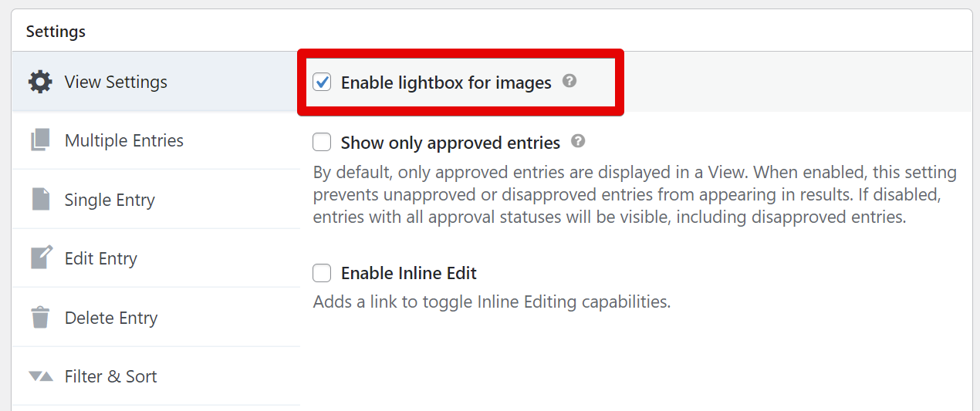Viewport: 980px width, 411px height.
Task: Go to the Single Entry tab label
Action: (110, 200)
